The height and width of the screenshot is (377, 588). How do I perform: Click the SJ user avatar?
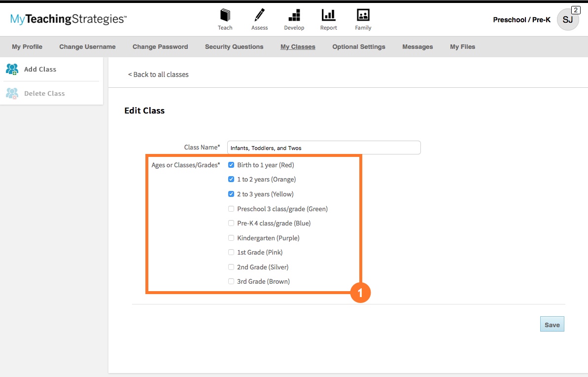568,20
